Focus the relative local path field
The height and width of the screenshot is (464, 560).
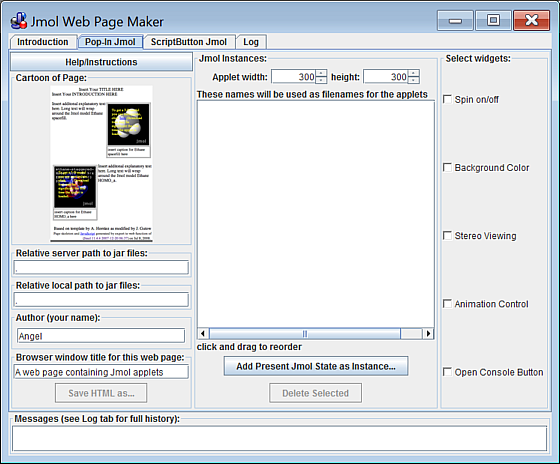(101, 299)
